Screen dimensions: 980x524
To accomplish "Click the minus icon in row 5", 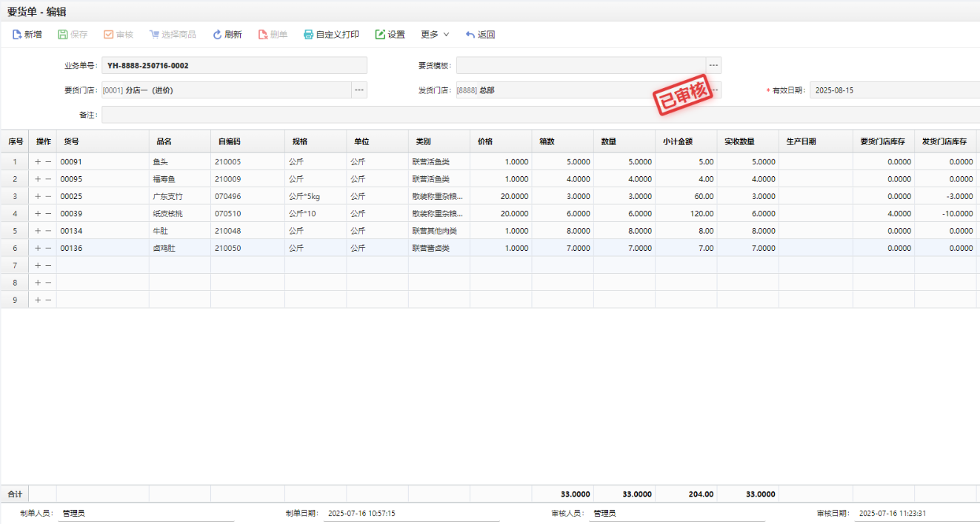I will (48, 231).
